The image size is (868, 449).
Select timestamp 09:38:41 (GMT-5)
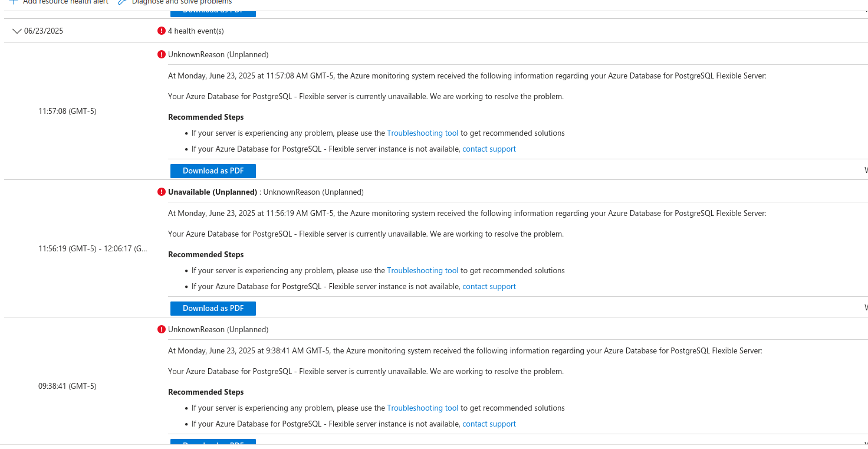point(67,386)
